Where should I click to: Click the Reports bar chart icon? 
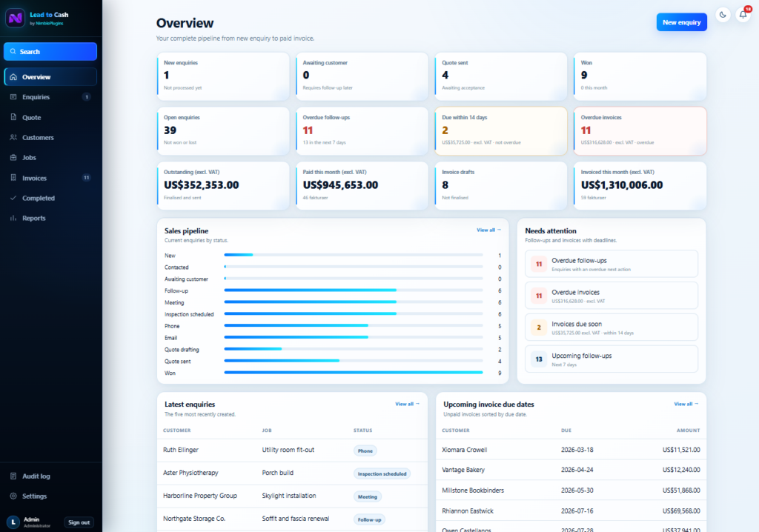tap(13, 218)
